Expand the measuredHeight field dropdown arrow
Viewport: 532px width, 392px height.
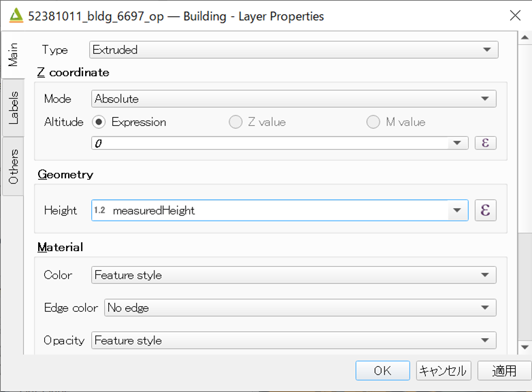[457, 210]
